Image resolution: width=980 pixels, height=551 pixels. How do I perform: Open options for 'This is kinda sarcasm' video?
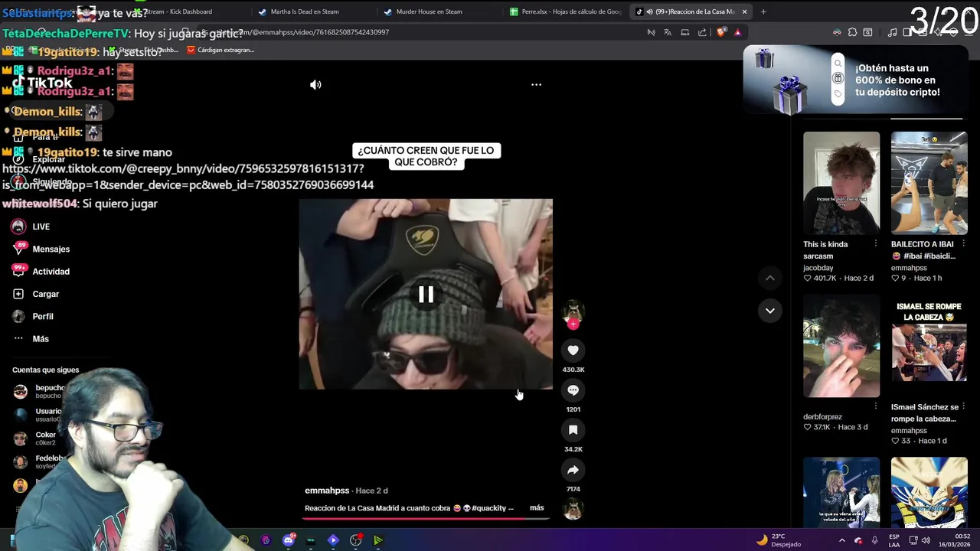pyautogui.click(x=876, y=243)
